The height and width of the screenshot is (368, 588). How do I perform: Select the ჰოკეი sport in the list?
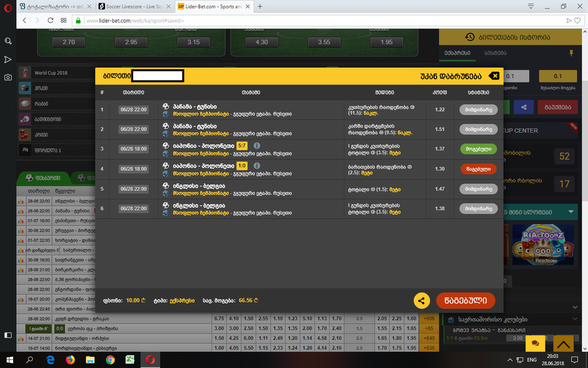56,88
